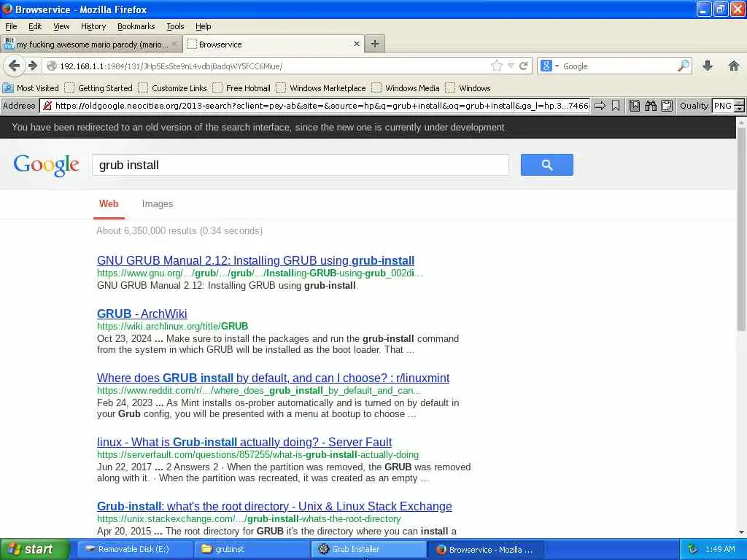Click the 1:49 AM tray clock

(x=720, y=550)
